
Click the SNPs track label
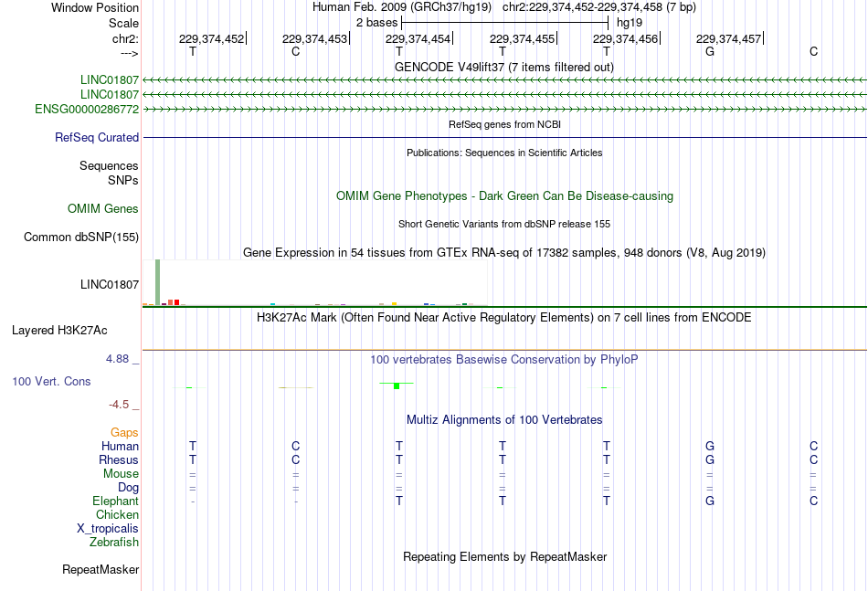click(123, 180)
